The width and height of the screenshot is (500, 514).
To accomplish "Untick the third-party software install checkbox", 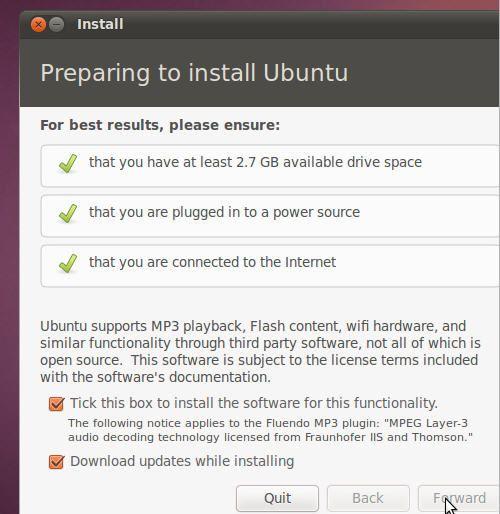I will tap(56, 404).
